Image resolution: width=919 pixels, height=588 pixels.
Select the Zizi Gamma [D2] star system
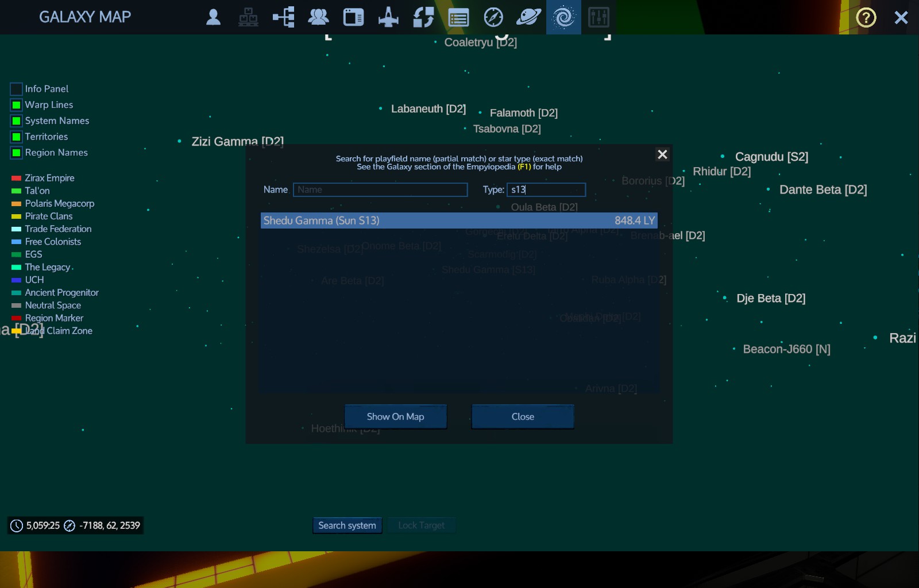coord(238,141)
